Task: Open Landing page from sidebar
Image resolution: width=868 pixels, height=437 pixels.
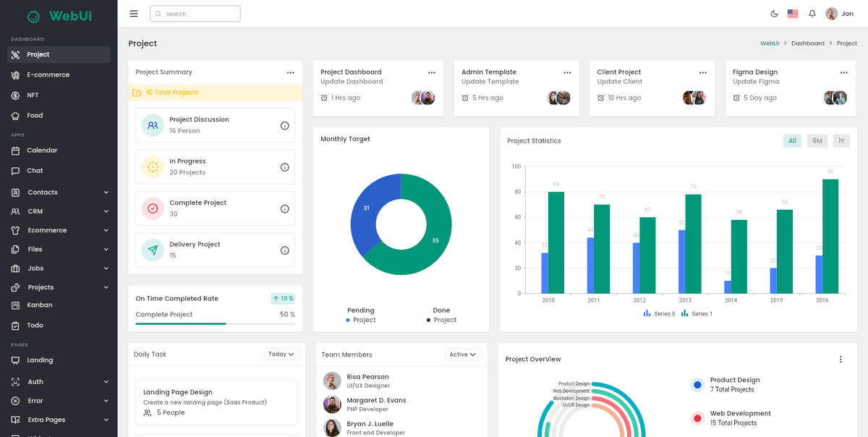Action: (59, 360)
